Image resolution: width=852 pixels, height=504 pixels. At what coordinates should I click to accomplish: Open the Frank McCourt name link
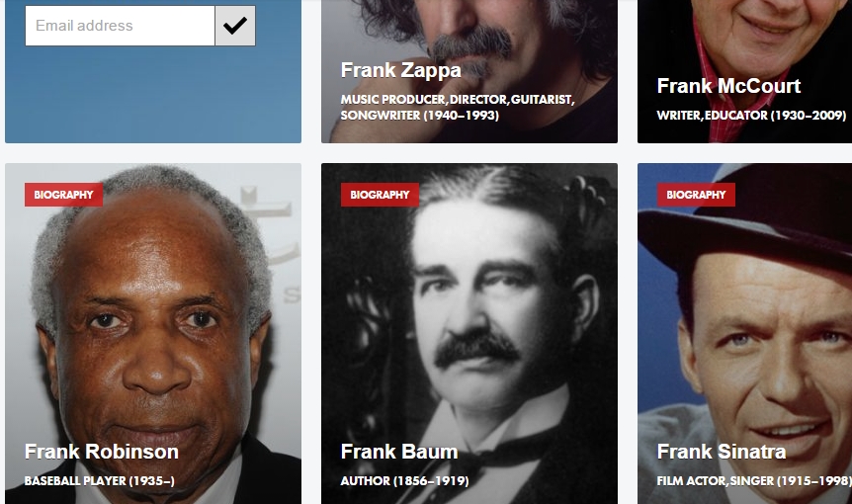728,86
